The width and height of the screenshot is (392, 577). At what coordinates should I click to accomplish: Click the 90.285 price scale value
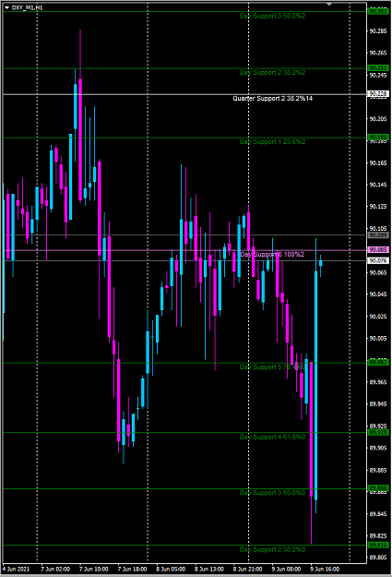pos(378,31)
